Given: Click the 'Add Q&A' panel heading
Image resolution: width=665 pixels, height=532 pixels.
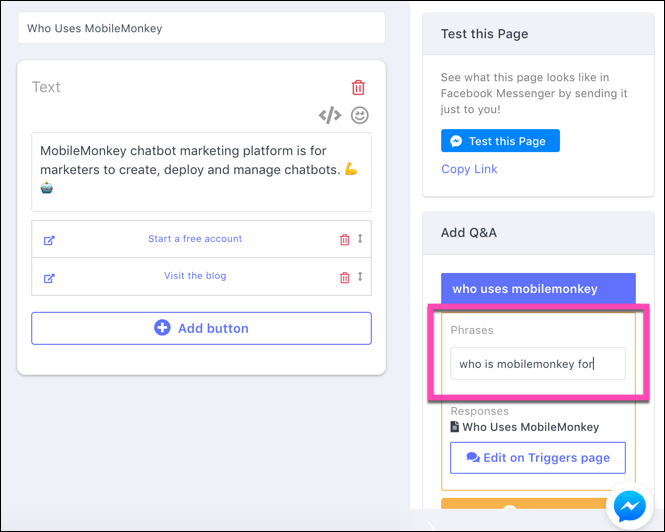Looking at the screenshot, I should pyautogui.click(x=469, y=232).
